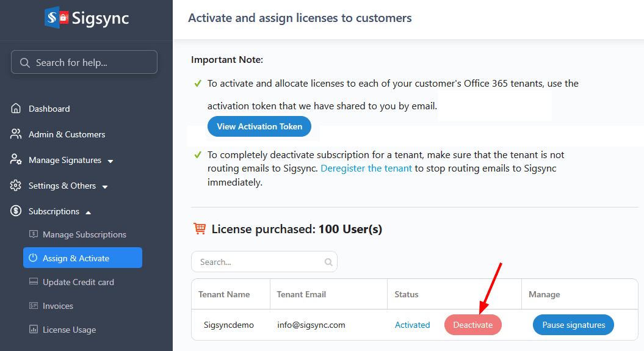Image resolution: width=644 pixels, height=351 pixels.
Task: Collapse the Subscriptions menu arrow
Action: tap(88, 212)
